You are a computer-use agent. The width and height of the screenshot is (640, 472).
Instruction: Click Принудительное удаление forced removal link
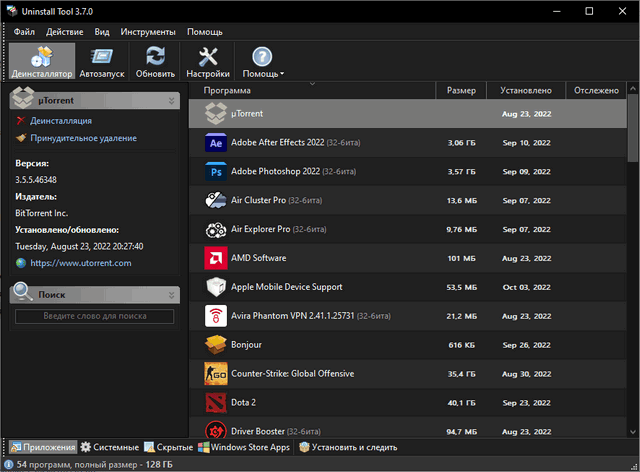83,138
